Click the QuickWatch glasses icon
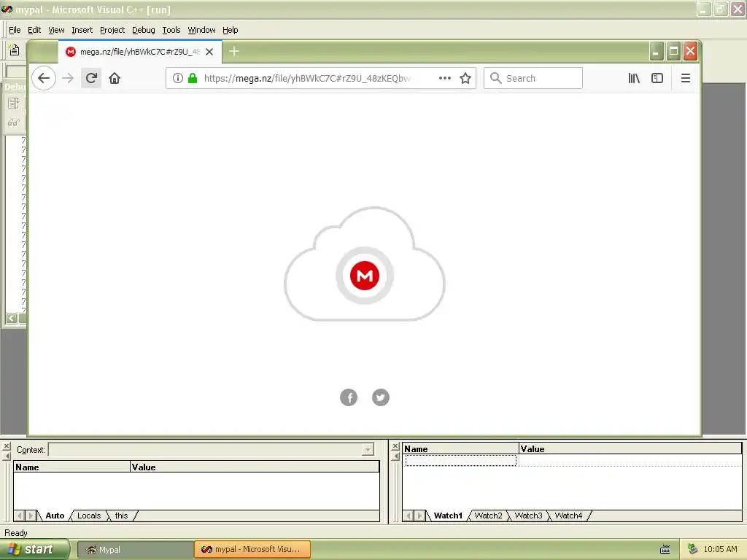Image resolution: width=747 pixels, height=560 pixels. pyautogui.click(x=13, y=122)
